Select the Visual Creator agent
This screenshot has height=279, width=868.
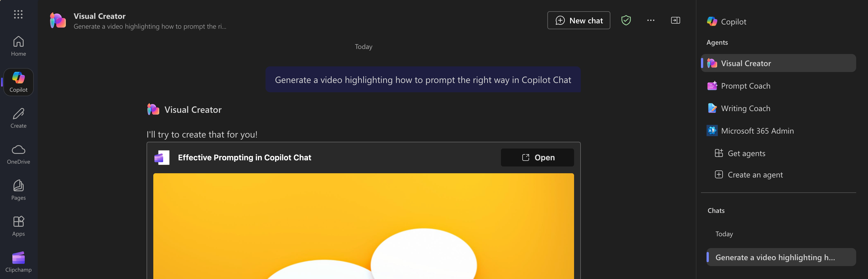pos(778,63)
